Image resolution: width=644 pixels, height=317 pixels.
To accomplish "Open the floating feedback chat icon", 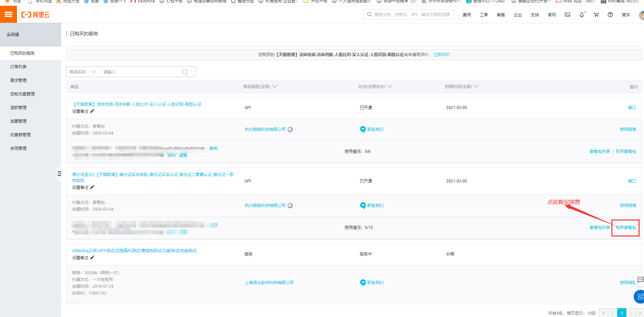I will pos(640,280).
